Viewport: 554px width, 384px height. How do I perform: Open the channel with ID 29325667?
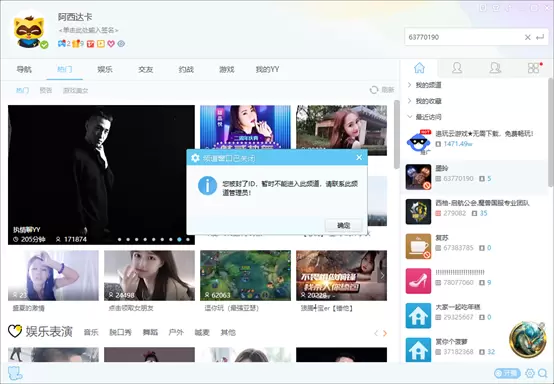tap(473, 315)
